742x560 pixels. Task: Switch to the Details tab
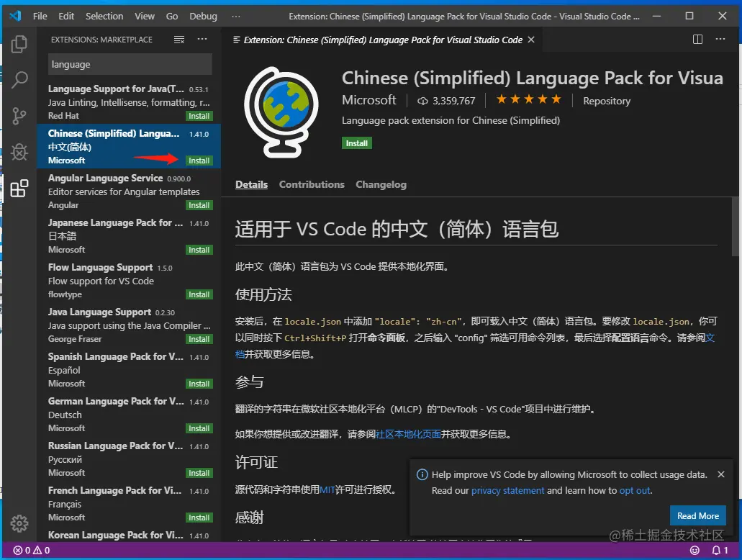251,184
